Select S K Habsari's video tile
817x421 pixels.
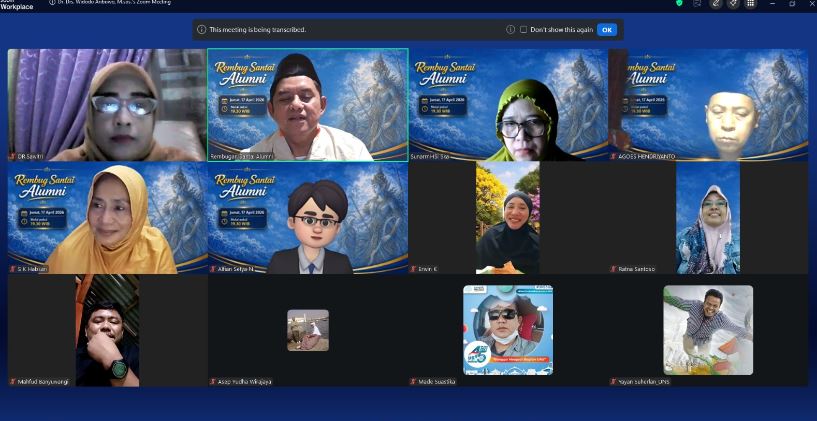coord(107,218)
